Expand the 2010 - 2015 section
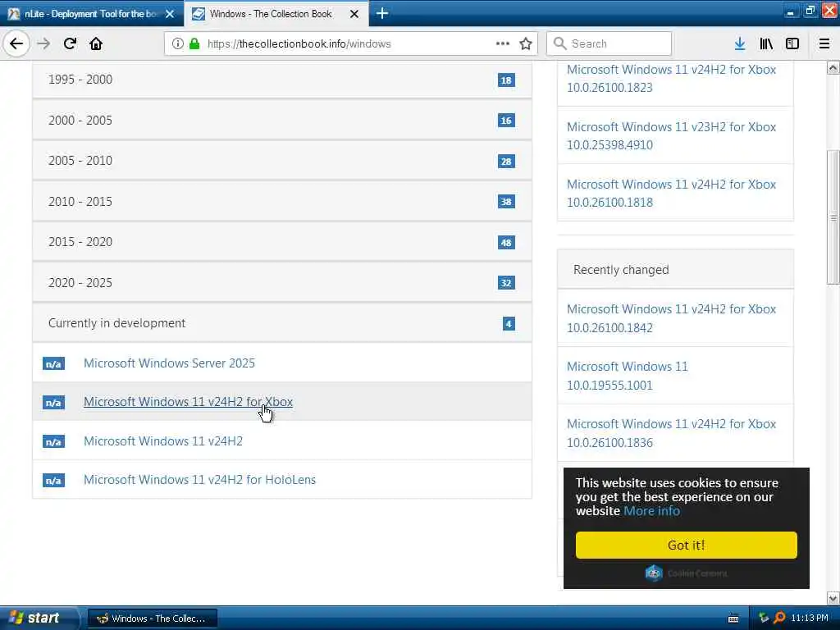The image size is (840, 630). pos(282,202)
